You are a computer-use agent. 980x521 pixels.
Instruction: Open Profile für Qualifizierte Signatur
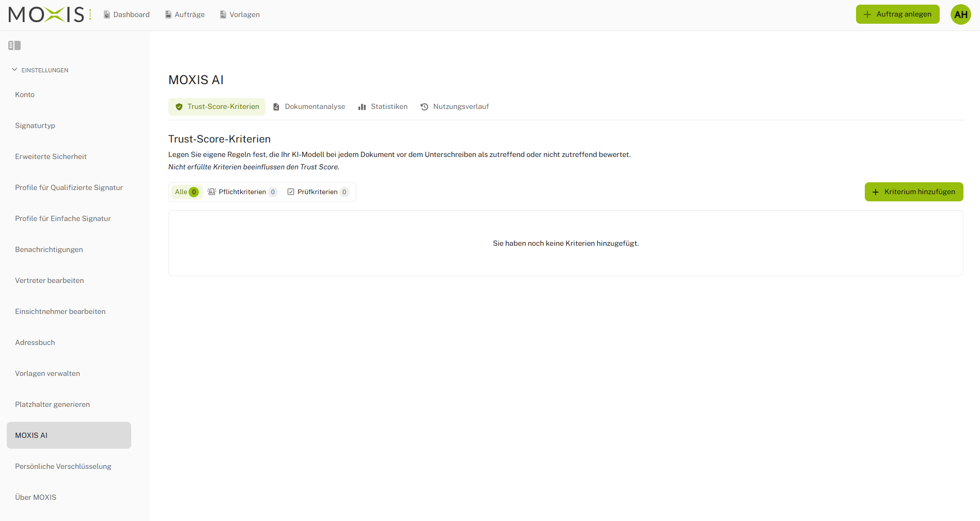click(69, 187)
